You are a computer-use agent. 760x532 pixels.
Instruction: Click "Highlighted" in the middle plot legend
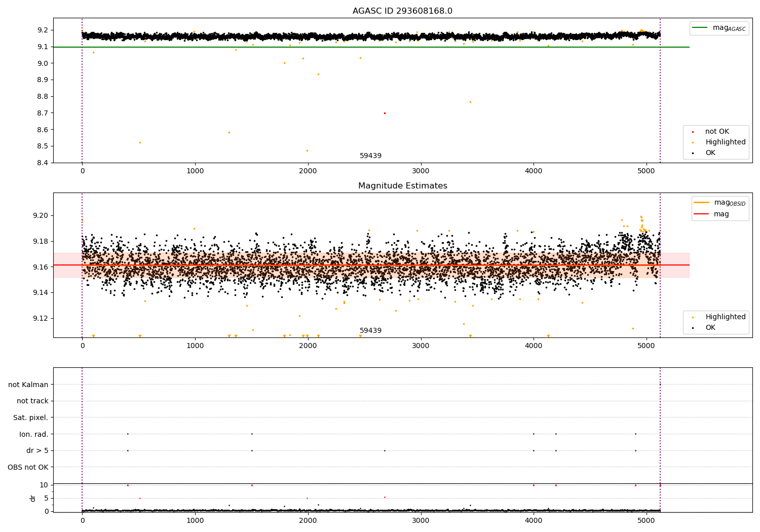tap(718, 317)
